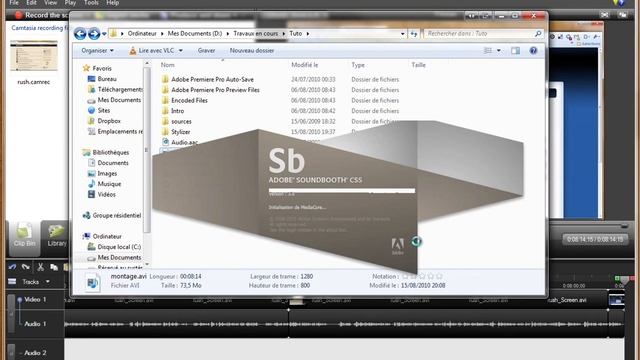Click the Camtasia Undo icon
Viewport: 640px width, 360px height.
[12, 267]
